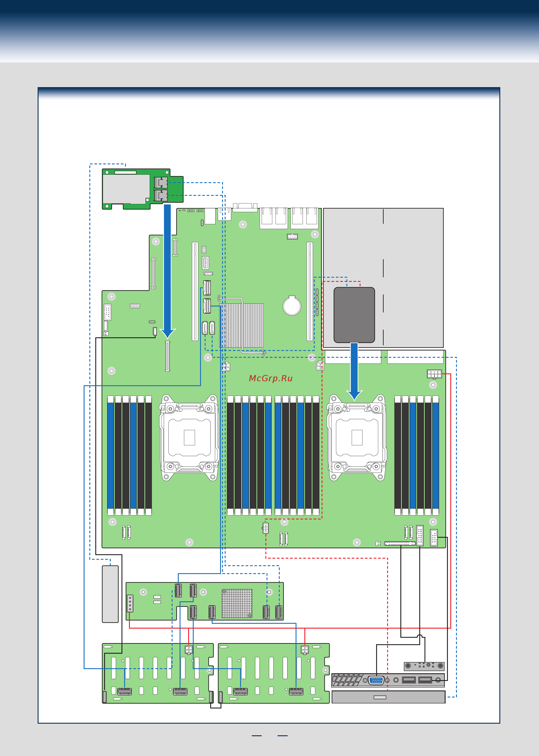This screenshot has width=539, height=756.
Task: Select the left hot-swap backplane board
Action: pyautogui.click(x=158, y=673)
